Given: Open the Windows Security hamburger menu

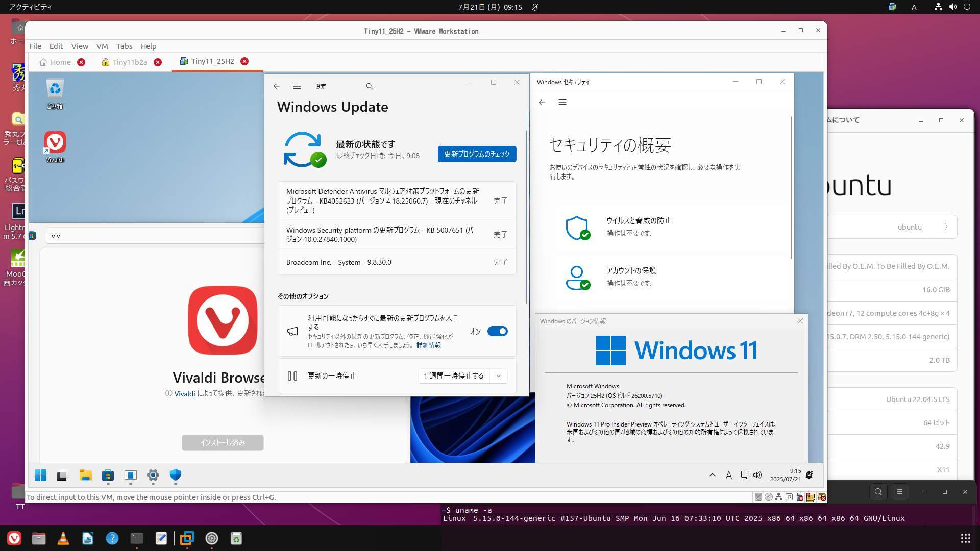Looking at the screenshot, I should 562,102.
